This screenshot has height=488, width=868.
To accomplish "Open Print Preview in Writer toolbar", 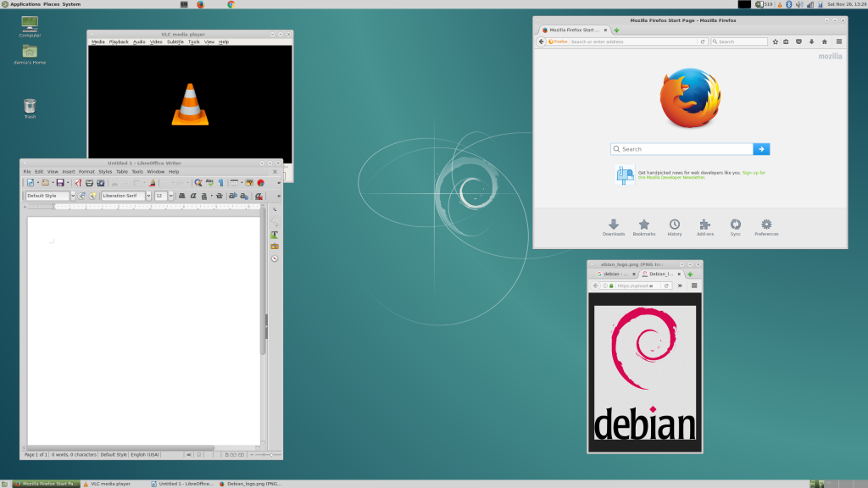I will (x=101, y=183).
